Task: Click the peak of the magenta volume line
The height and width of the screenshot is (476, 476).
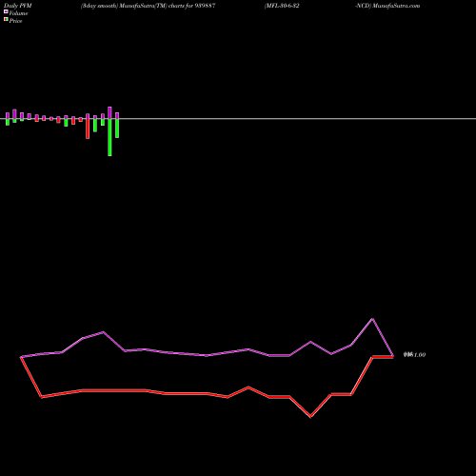Action: (372, 319)
